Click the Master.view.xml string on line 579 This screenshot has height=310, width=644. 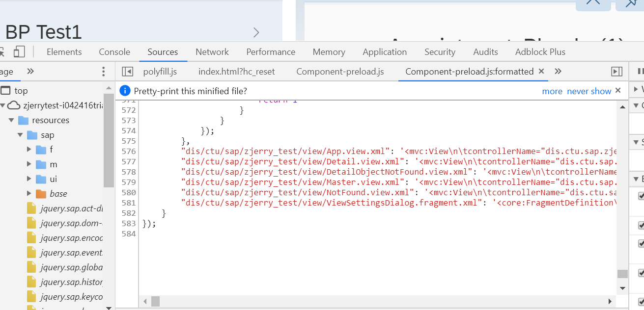tap(293, 182)
